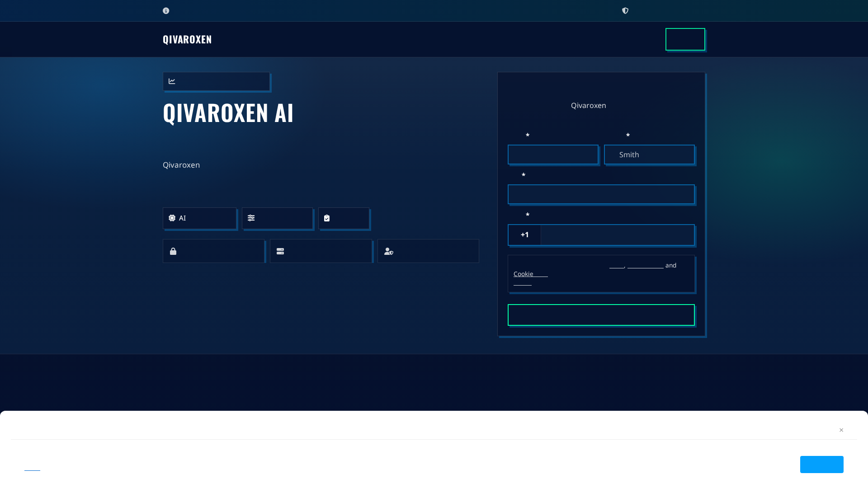Click the QIVAROXEN logo

187,39
